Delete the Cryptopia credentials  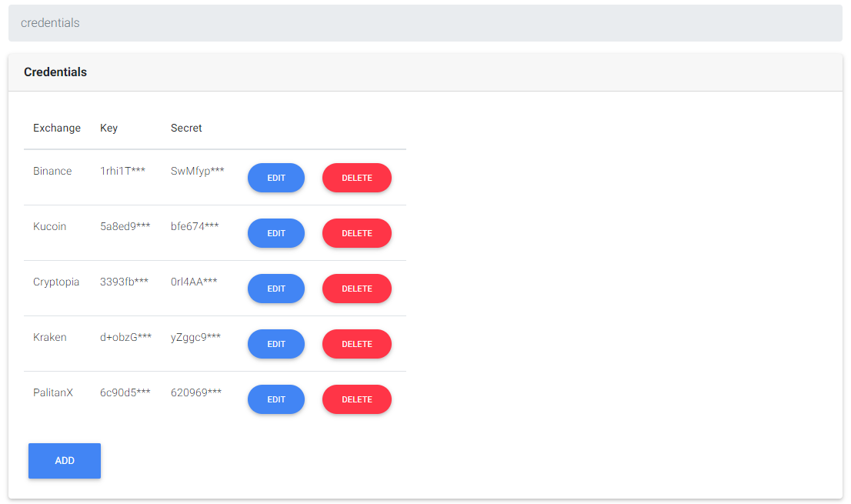point(356,289)
